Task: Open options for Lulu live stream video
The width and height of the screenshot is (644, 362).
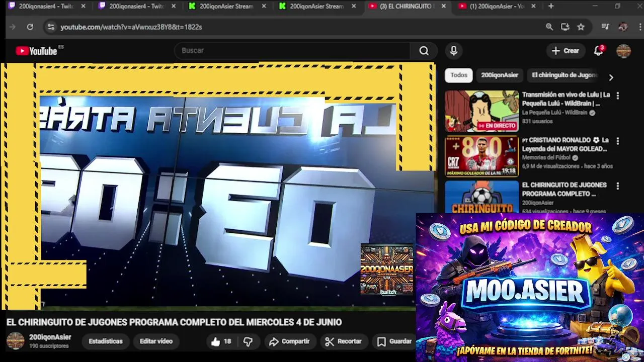Action: click(617, 96)
